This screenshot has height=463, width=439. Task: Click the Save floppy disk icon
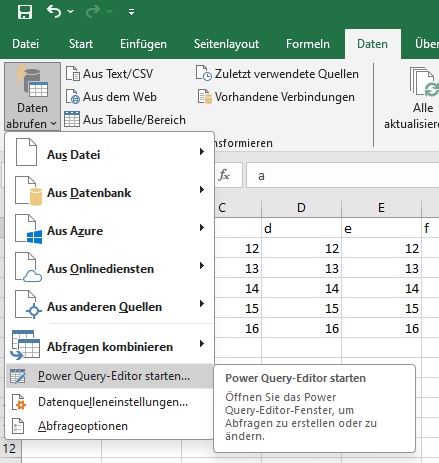[25, 12]
